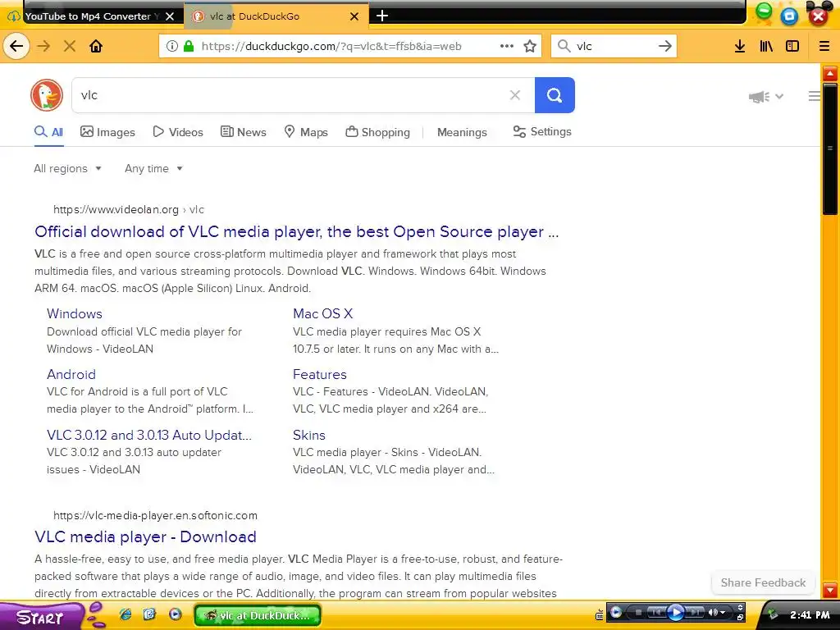Open the Android sitelink

pyautogui.click(x=71, y=374)
